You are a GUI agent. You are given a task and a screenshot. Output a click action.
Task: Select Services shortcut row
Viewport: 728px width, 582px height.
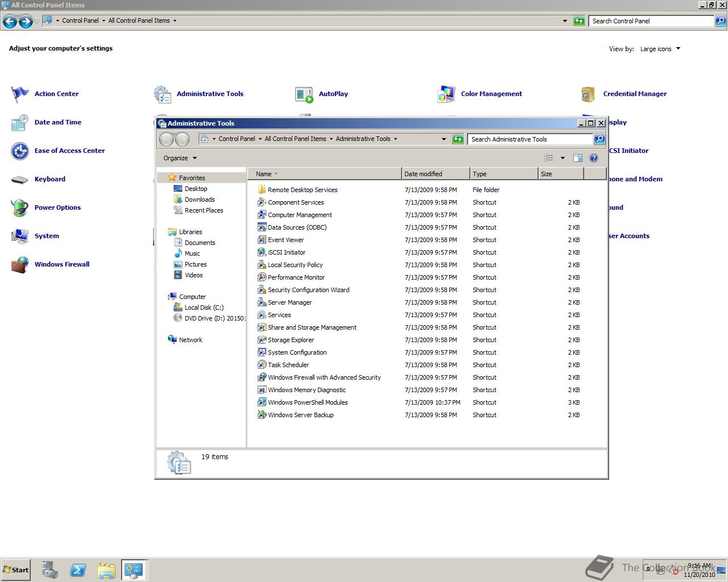pyautogui.click(x=419, y=315)
